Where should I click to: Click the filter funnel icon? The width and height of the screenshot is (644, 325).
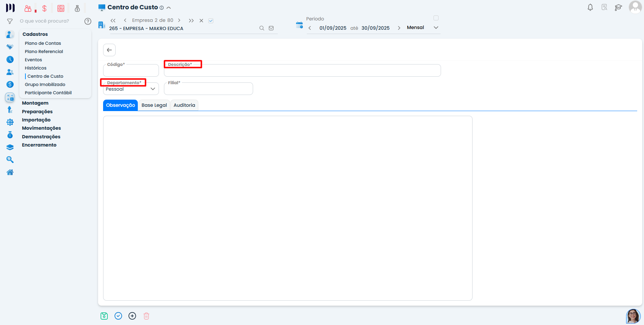pos(10,21)
